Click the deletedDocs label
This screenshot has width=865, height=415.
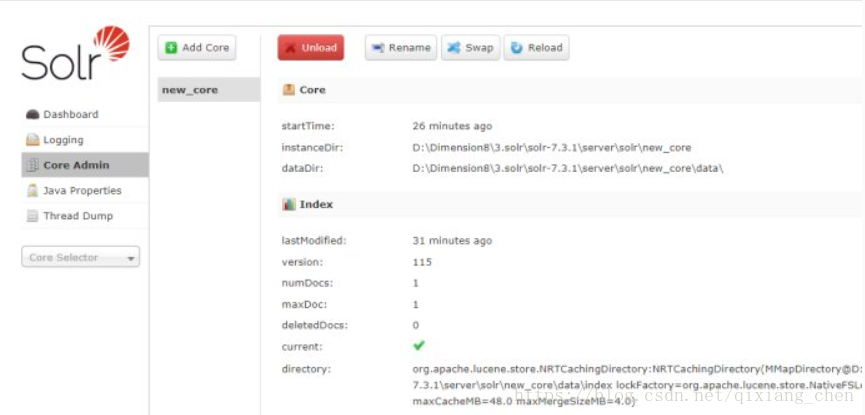(314, 325)
